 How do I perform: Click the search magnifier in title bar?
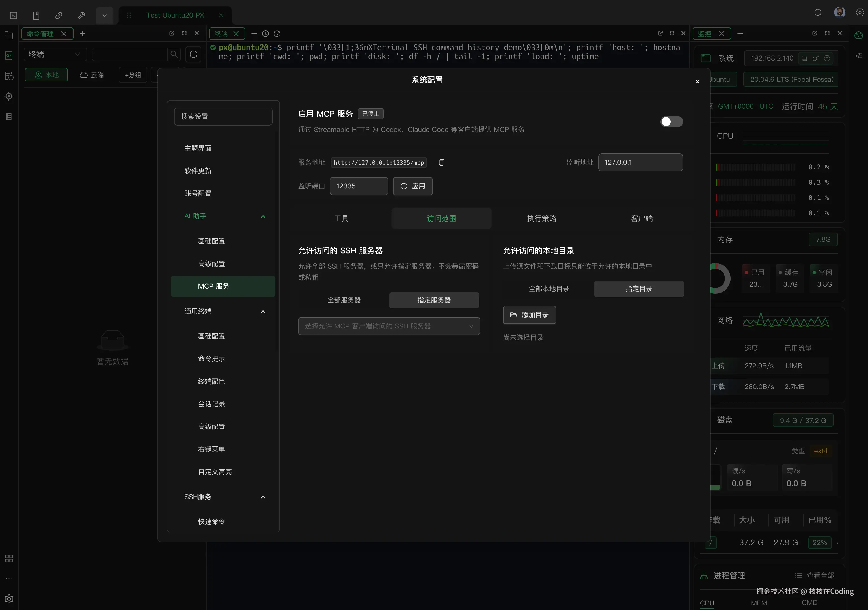(x=818, y=13)
